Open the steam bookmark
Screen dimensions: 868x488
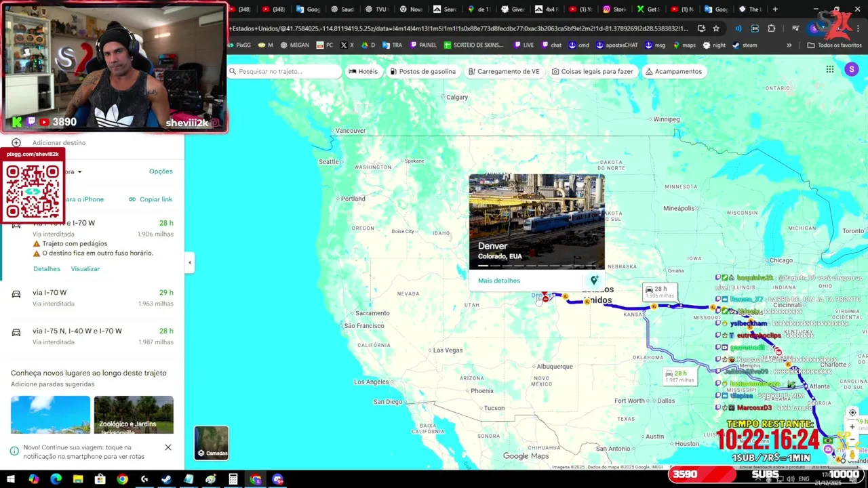click(745, 45)
